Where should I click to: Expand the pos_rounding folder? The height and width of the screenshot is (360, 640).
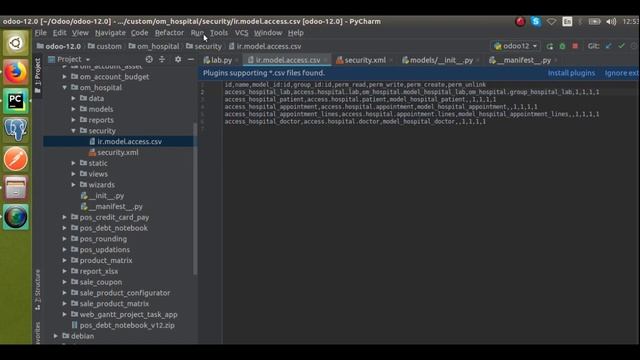[x=64, y=239]
